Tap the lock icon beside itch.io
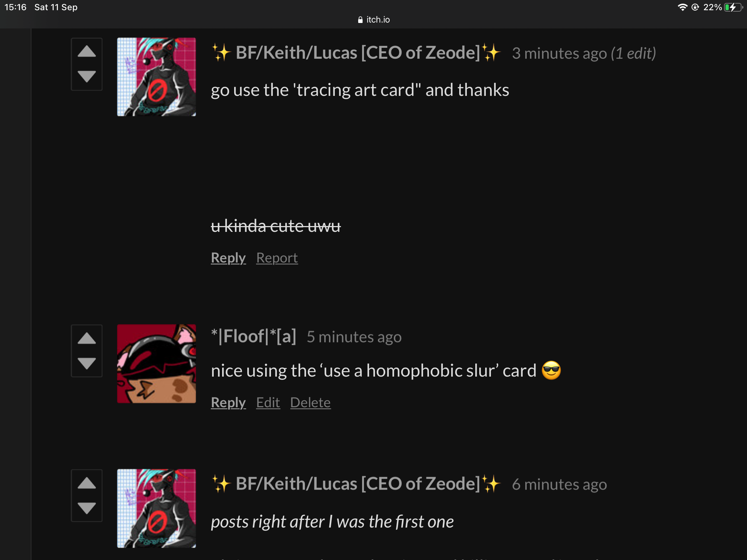The height and width of the screenshot is (560, 747). pyautogui.click(x=360, y=20)
